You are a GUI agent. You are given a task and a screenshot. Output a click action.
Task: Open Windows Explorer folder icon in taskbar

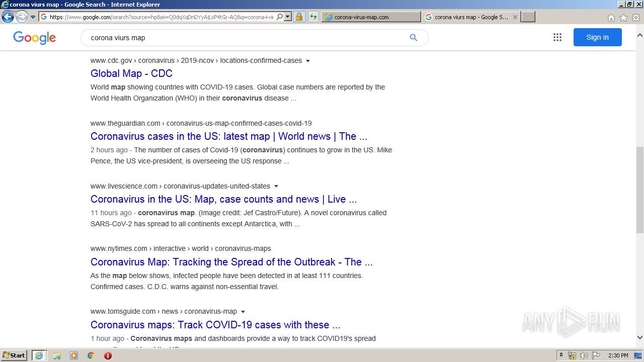tap(57, 355)
